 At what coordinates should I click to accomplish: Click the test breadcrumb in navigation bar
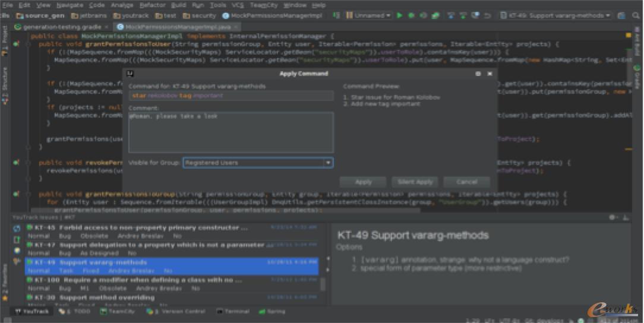[x=166, y=15]
